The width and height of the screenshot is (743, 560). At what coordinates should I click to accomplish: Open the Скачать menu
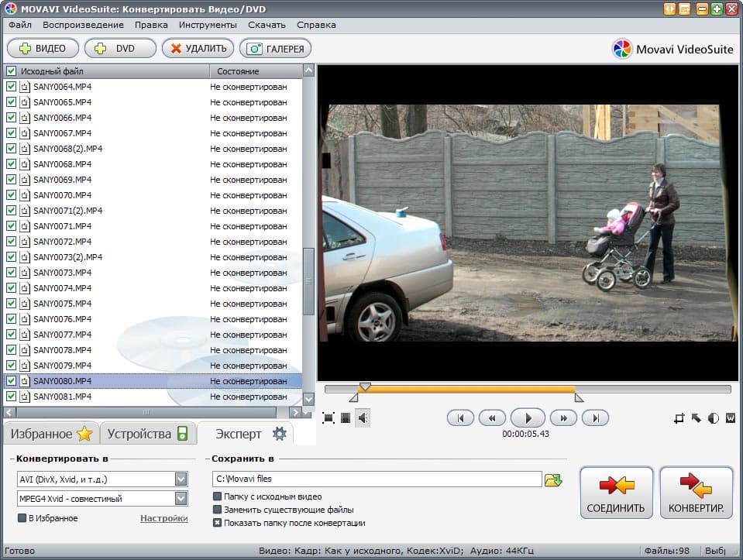pyautogui.click(x=267, y=25)
